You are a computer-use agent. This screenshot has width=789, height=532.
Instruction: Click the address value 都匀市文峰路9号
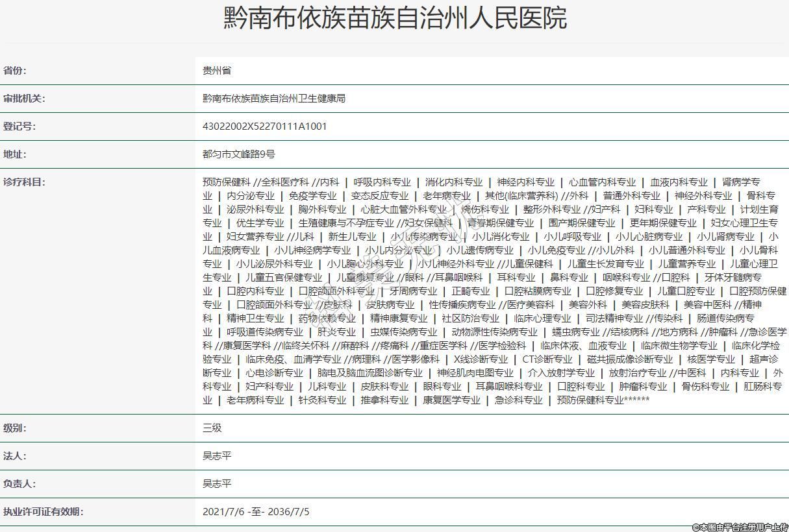tap(239, 154)
